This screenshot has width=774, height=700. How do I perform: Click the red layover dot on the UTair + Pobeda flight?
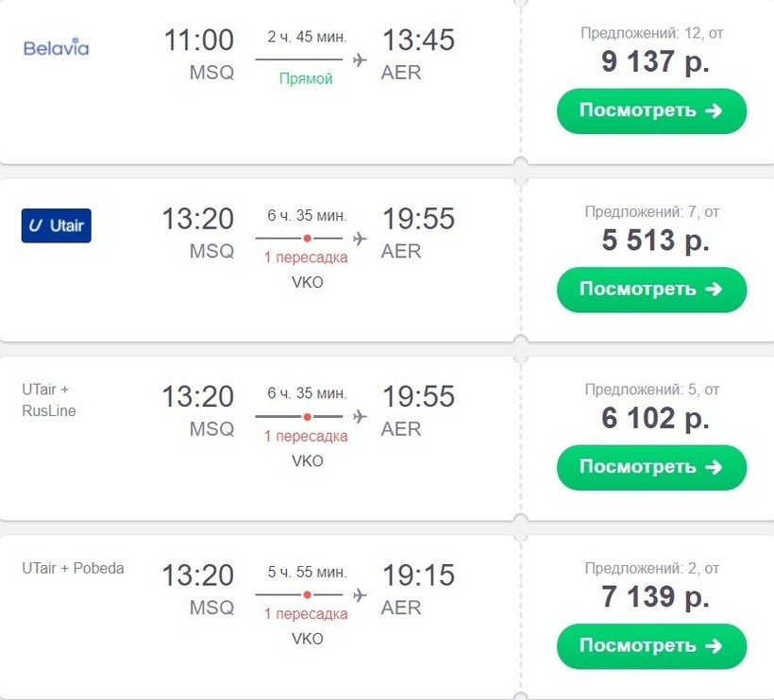click(307, 595)
